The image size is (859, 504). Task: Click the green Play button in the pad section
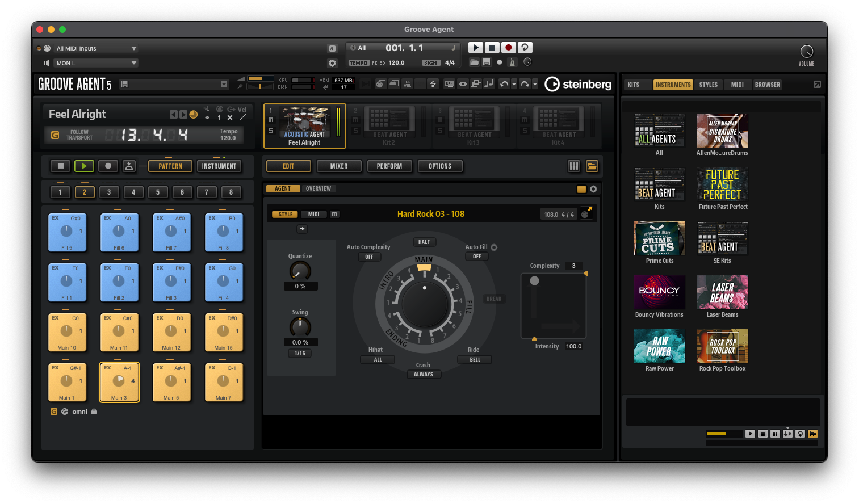tap(85, 166)
